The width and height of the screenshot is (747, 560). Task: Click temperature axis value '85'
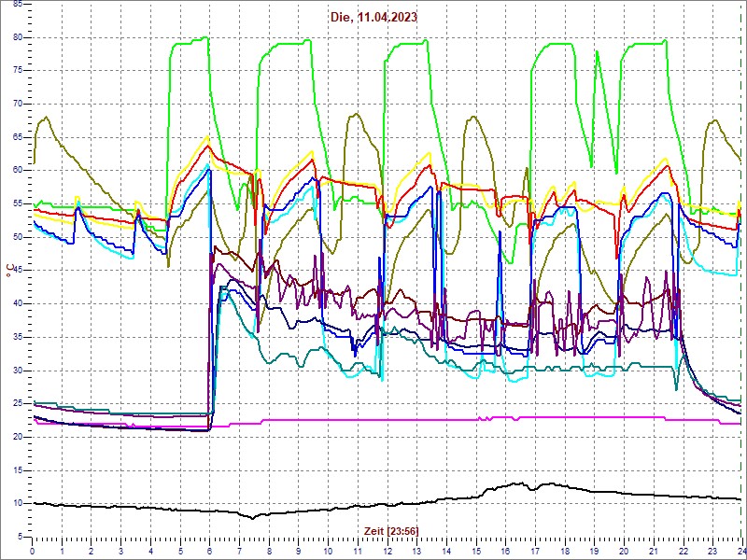point(18,4)
